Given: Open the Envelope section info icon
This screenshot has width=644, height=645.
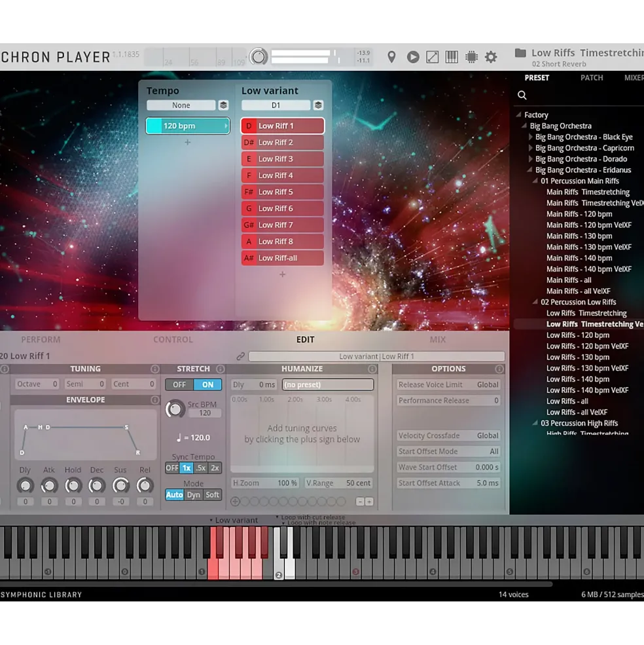Looking at the screenshot, I should (x=154, y=399).
